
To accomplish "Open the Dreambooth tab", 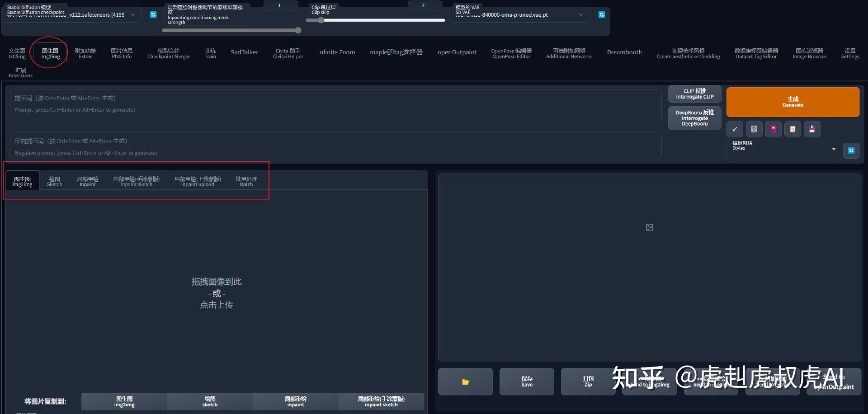I will 624,52.
